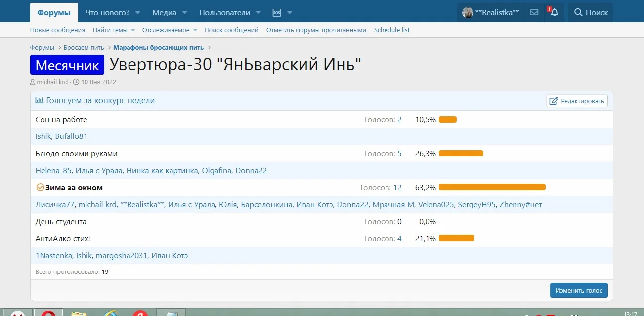Click the checkmark beside Зима за окном
644x316 pixels.
coord(40,187)
